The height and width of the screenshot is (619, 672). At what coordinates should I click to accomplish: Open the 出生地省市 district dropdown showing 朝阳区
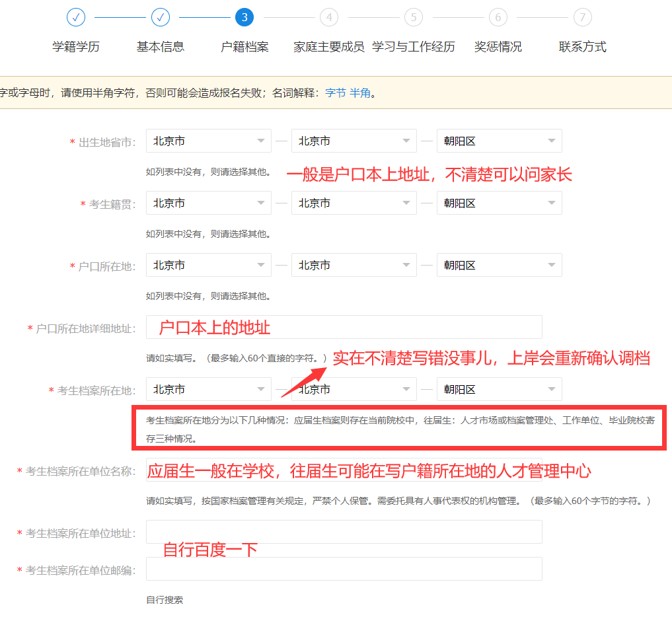point(499,141)
